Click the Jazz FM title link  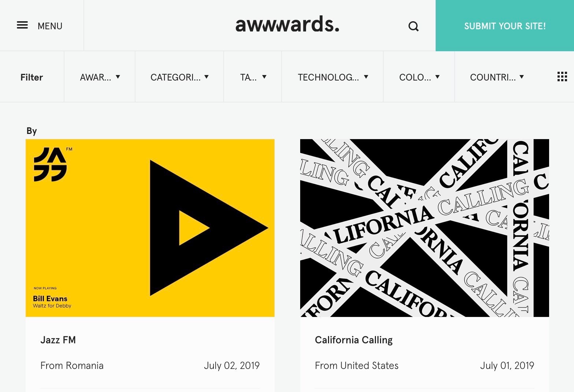[58, 340]
